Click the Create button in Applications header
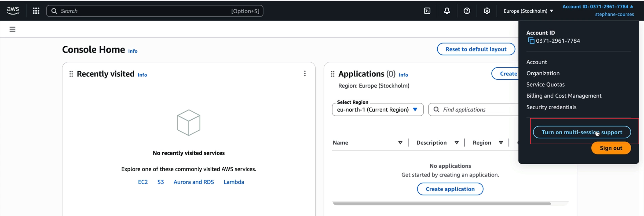This screenshot has height=216, width=644. pyautogui.click(x=505, y=74)
